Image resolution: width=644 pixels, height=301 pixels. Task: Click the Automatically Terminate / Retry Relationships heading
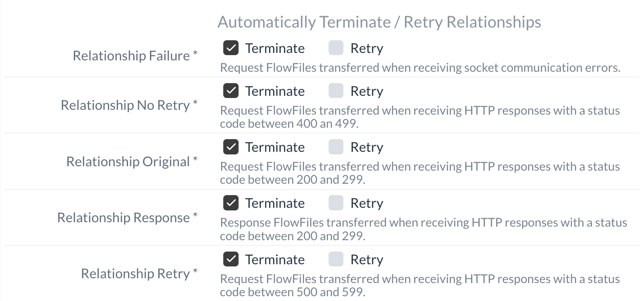click(379, 22)
